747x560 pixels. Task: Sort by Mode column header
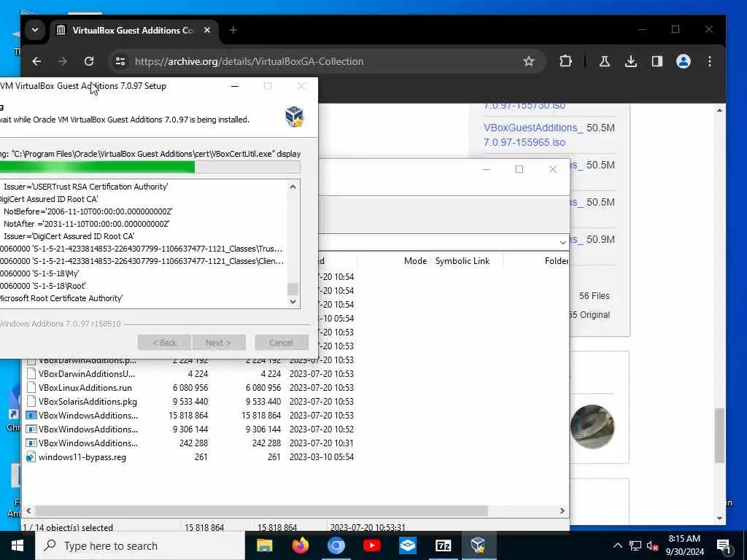[x=415, y=261]
